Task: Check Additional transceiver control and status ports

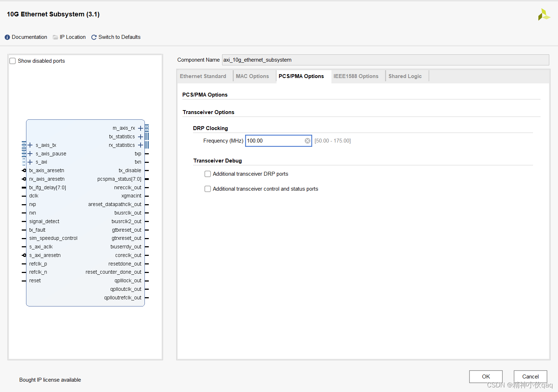Action: (x=208, y=189)
